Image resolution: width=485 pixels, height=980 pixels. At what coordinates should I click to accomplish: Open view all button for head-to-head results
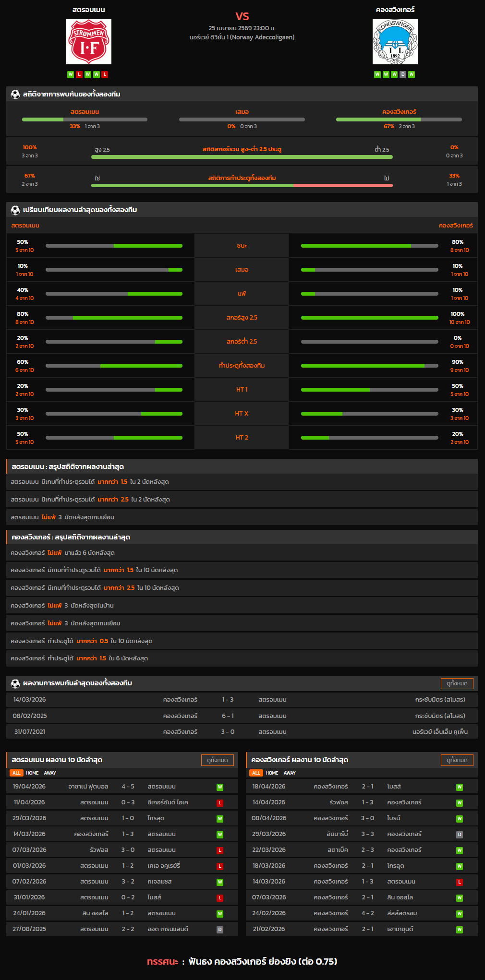coord(457,683)
